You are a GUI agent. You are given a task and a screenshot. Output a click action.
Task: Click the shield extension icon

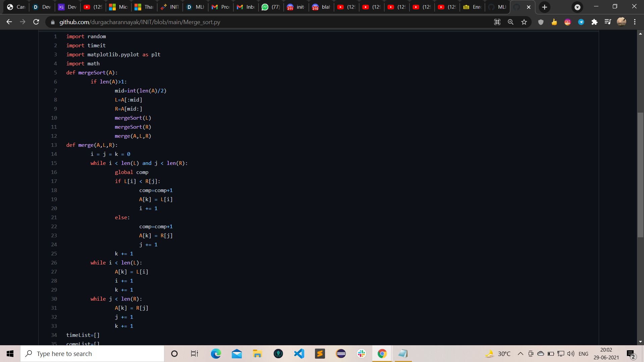point(541,22)
